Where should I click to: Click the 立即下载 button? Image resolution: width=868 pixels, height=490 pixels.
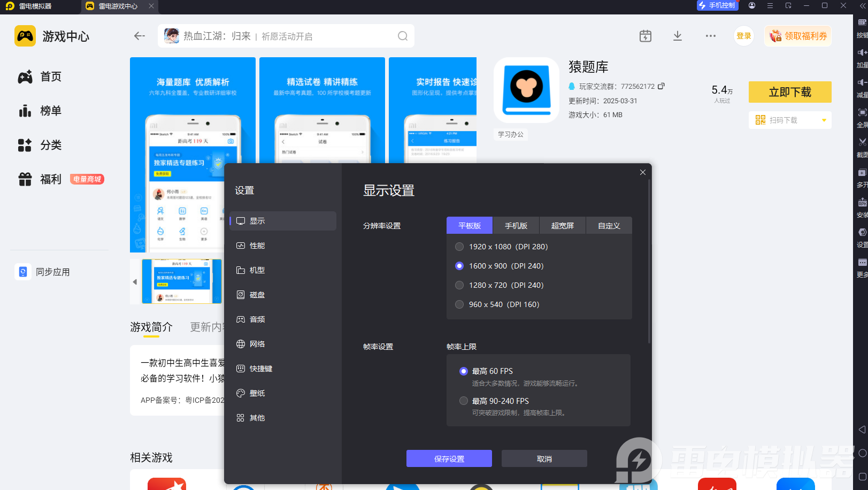[x=790, y=92]
